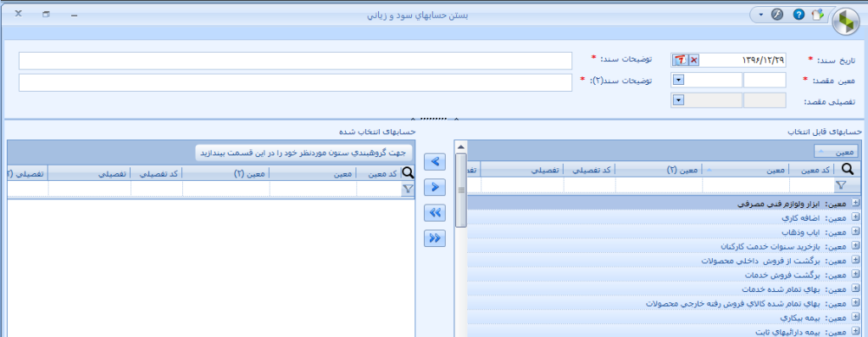Click the توضیحات سند text field
Screen dimensions: 868x337
295,60
